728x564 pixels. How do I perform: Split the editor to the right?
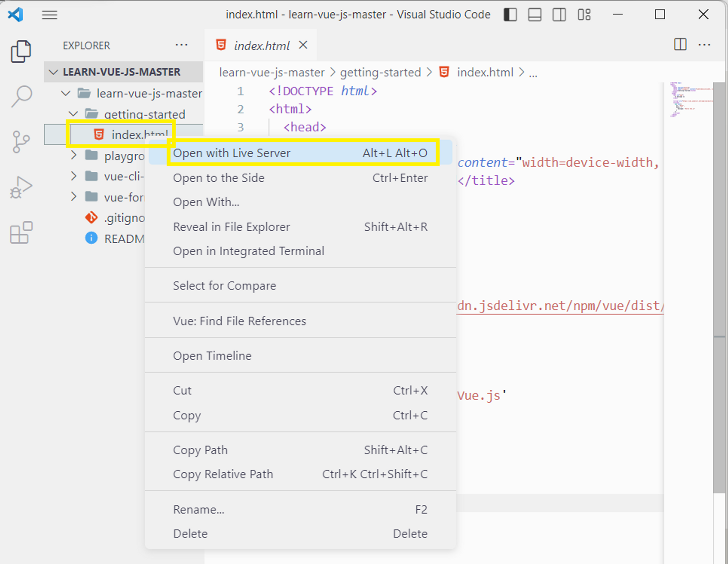[x=680, y=45]
